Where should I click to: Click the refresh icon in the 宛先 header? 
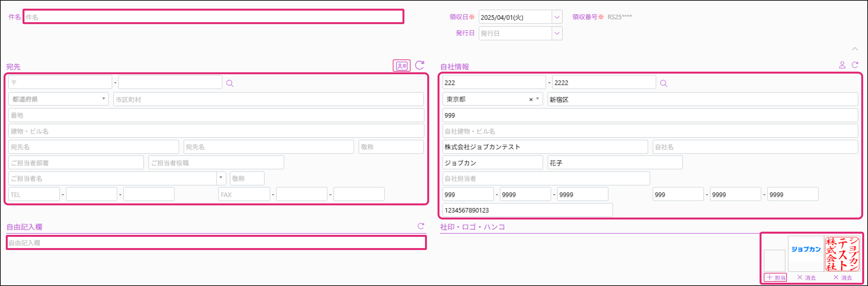point(420,65)
